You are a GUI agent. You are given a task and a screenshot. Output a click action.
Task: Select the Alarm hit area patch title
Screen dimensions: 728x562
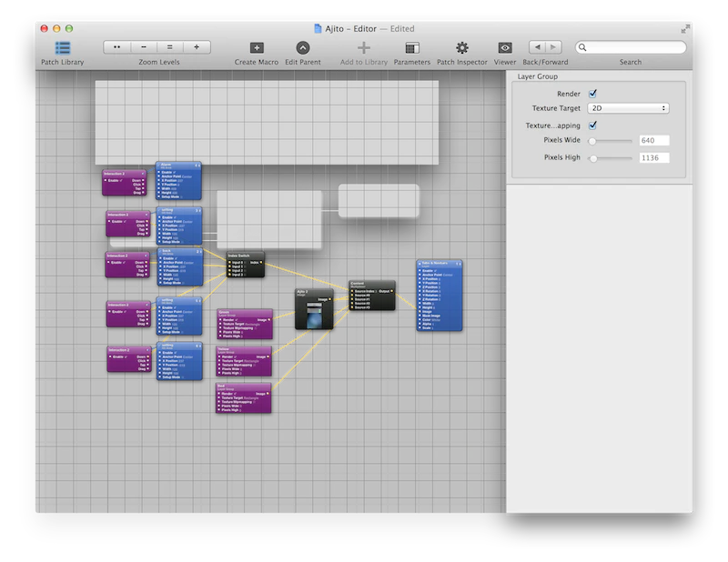tap(166, 165)
